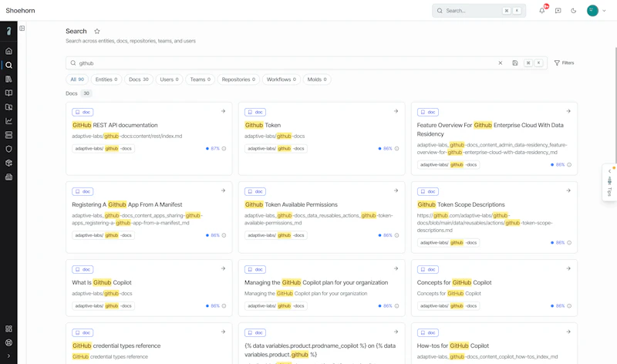Click adaptive-labs/github-docs tag on Github Token card
The height and width of the screenshot is (364, 617).
click(276, 149)
